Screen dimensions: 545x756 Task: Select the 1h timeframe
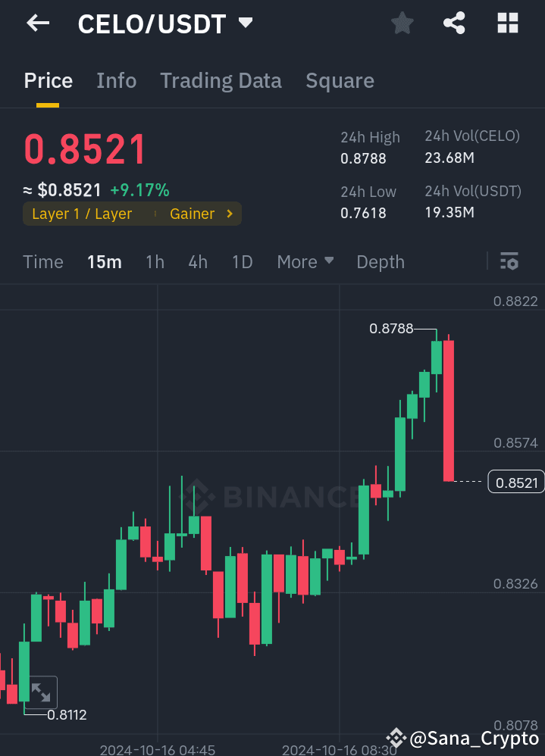(x=155, y=261)
